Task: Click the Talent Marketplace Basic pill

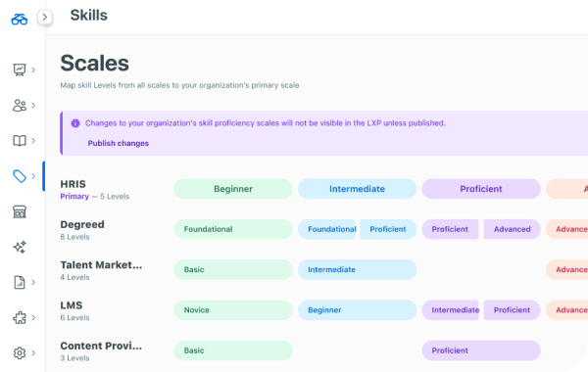Action: coord(233,270)
